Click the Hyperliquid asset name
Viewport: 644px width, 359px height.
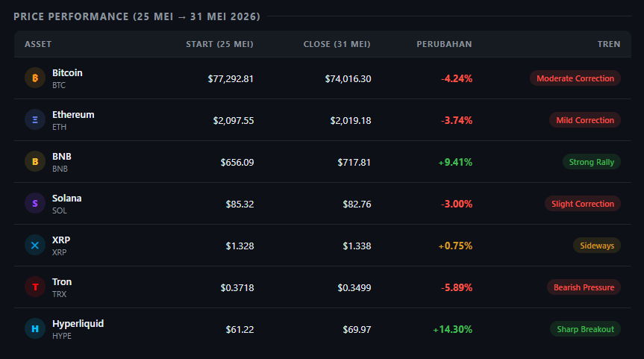click(x=78, y=324)
